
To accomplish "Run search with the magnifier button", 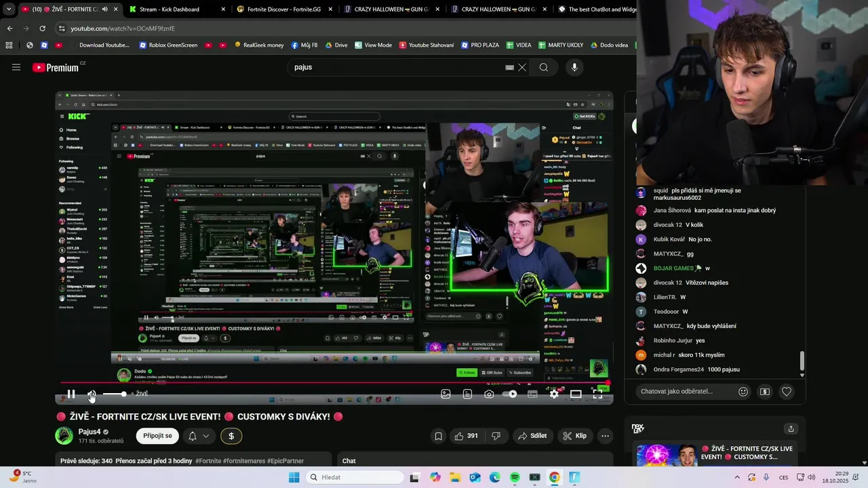I will coord(544,67).
